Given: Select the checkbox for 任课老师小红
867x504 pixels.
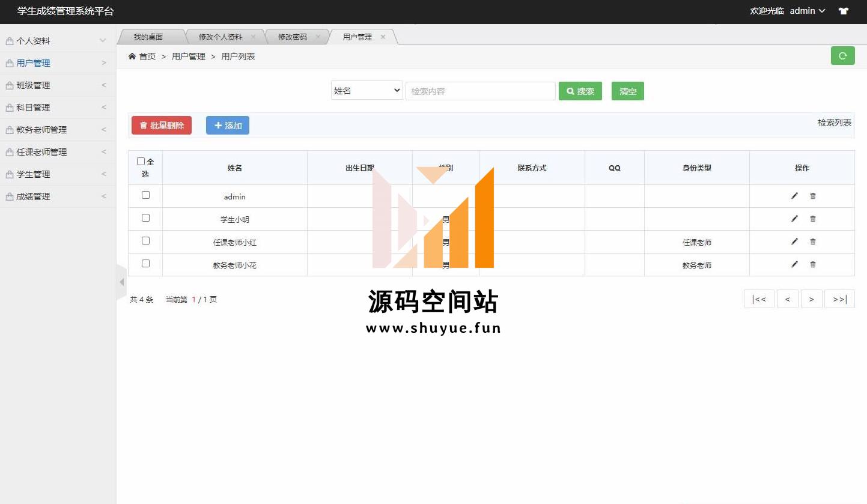Looking at the screenshot, I should (145, 241).
